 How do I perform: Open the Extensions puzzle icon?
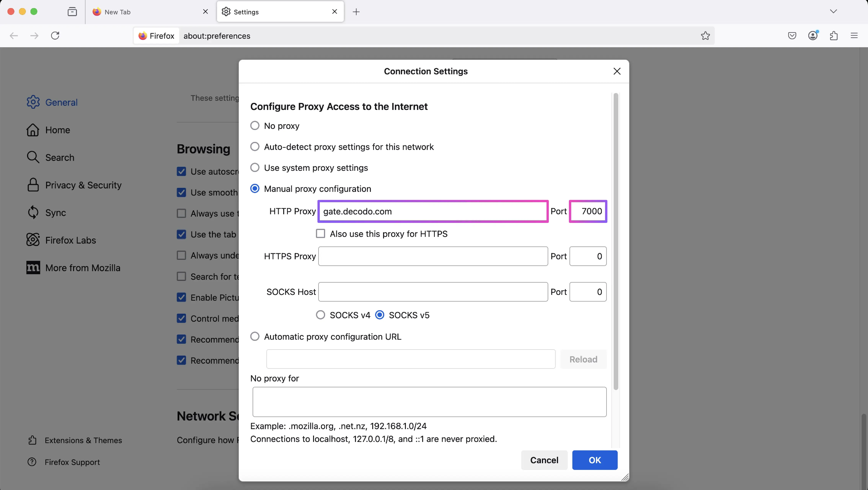834,36
